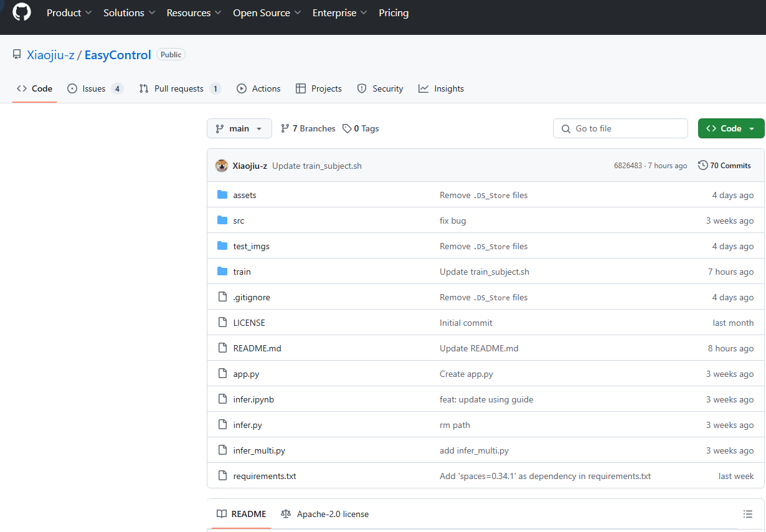
Task: Click the test_imgs folder icon
Action: tap(222, 246)
